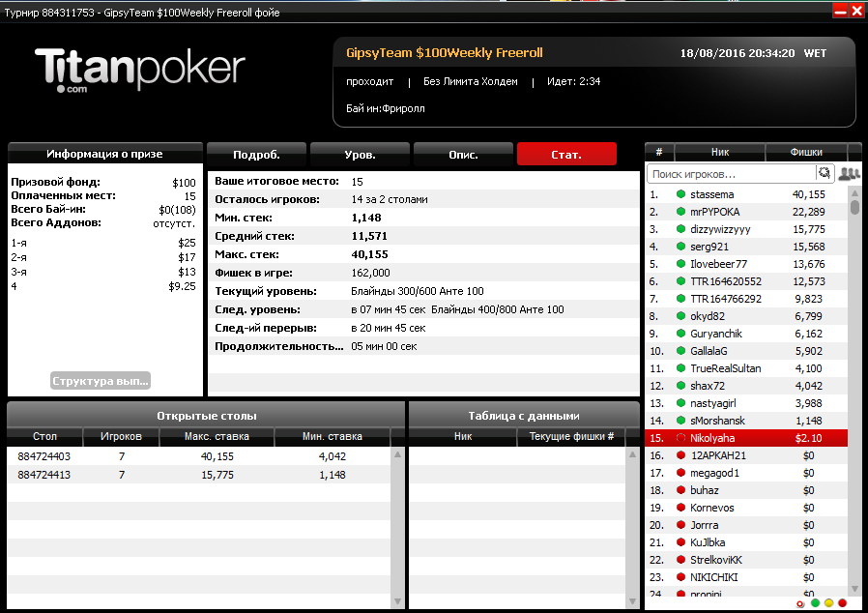Select table row 884724403

[x=199, y=456]
